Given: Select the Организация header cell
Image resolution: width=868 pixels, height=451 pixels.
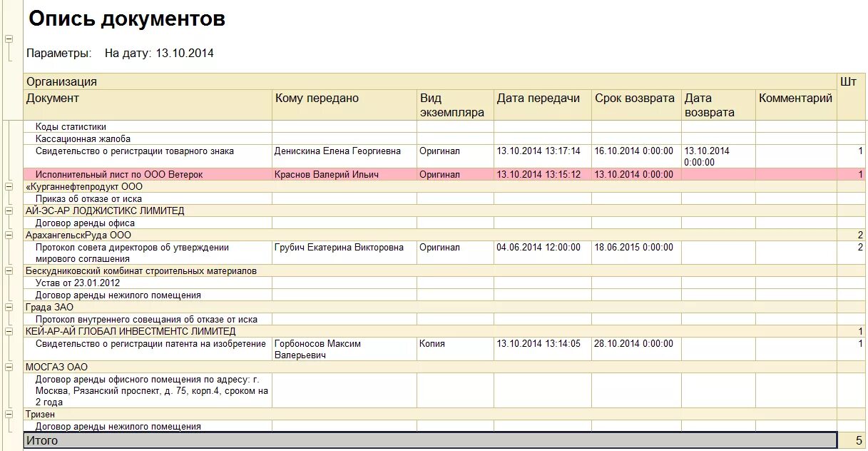Looking at the screenshot, I should pyautogui.click(x=430, y=81).
